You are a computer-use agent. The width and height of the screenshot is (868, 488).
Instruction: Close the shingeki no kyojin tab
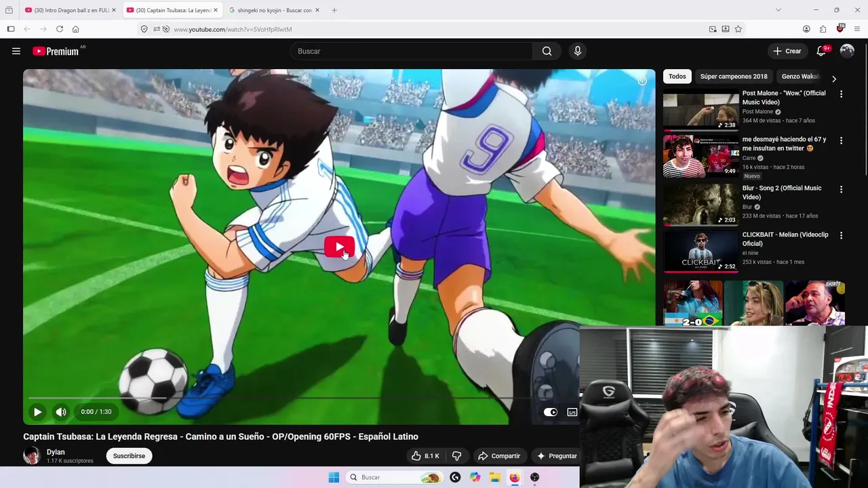317,10
